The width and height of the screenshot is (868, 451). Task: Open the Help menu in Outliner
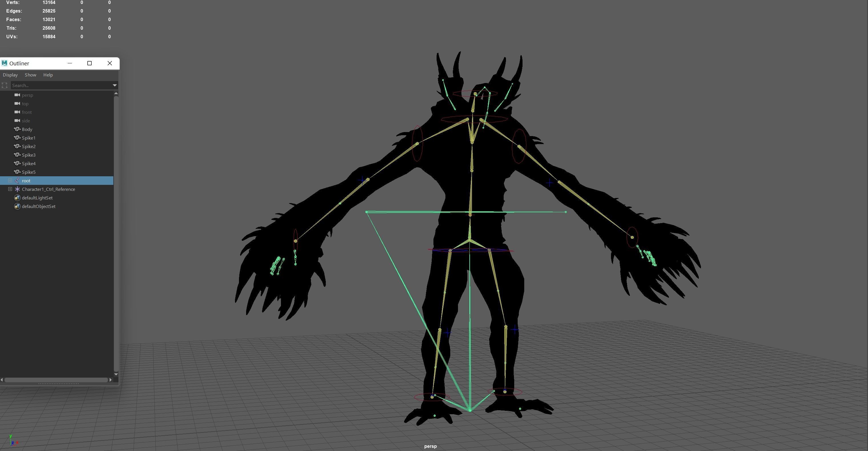(48, 75)
